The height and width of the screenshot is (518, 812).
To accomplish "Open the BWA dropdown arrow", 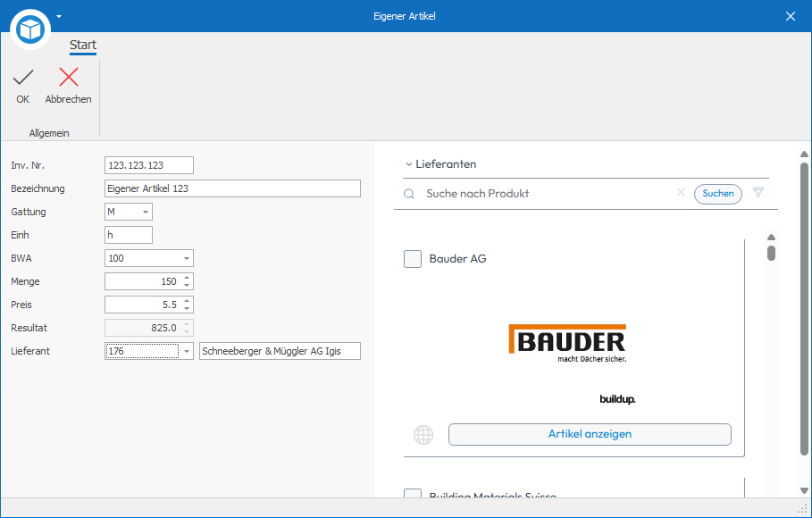I will point(187,258).
